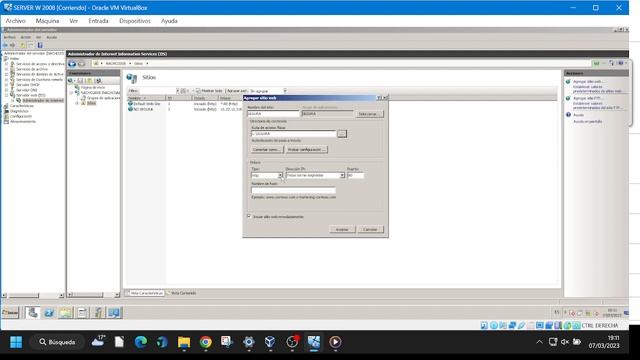Click Aceptar in Agregar sitio web dialog
640x360 pixels.
click(342, 229)
